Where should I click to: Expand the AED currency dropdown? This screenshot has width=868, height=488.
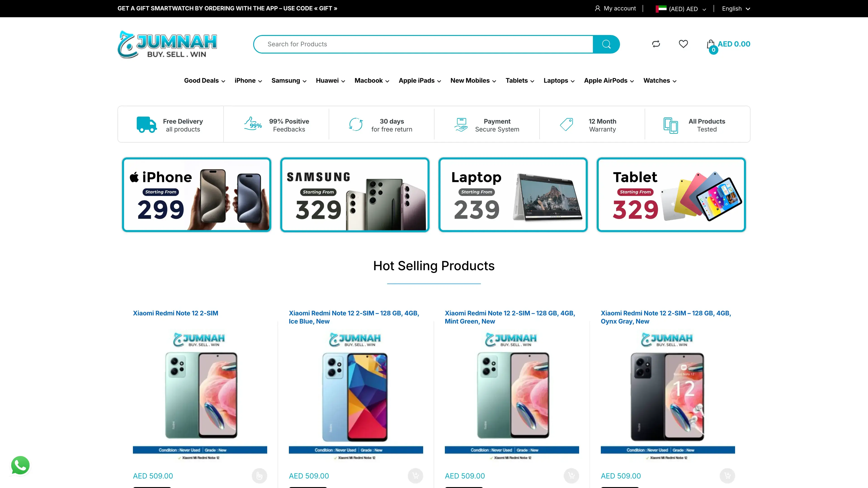(x=681, y=9)
